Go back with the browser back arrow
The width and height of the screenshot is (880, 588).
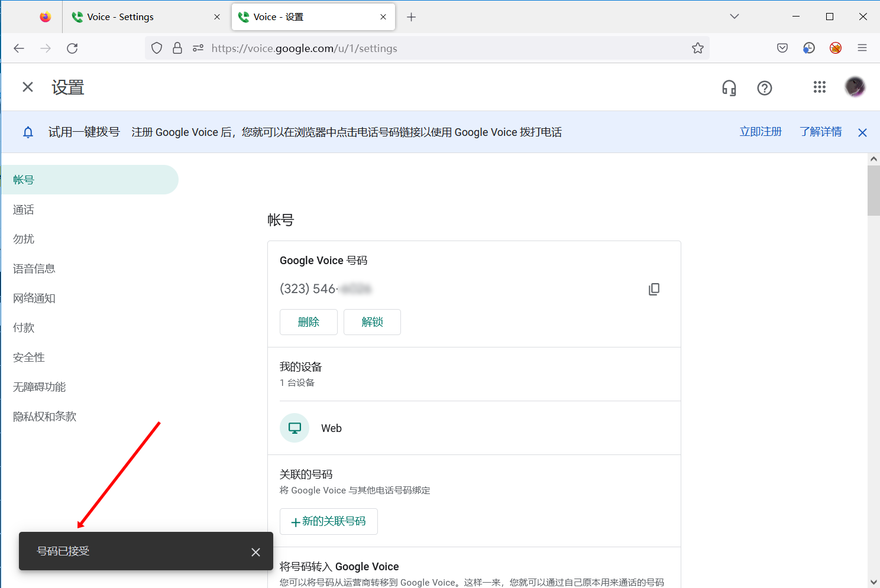19,48
